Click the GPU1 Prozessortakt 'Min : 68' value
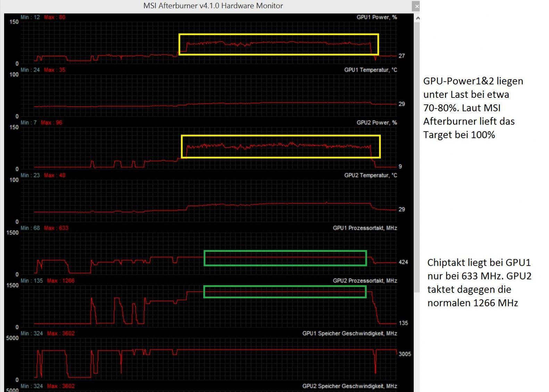Viewport: 549px width, 392px height. click(x=30, y=228)
